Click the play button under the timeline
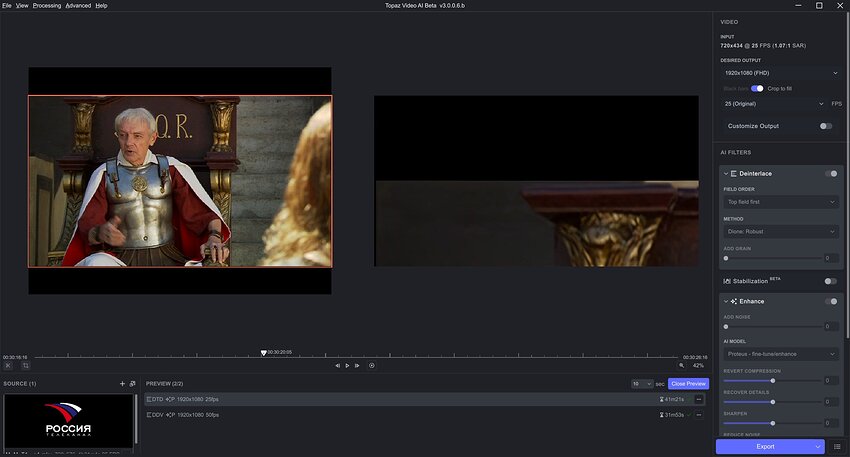The image size is (850, 457). (347, 366)
